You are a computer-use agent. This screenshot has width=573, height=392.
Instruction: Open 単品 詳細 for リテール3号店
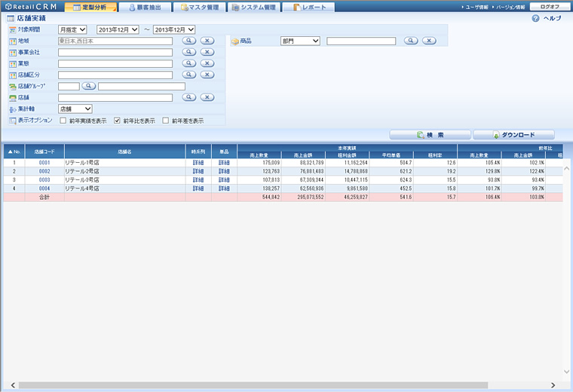coord(224,179)
